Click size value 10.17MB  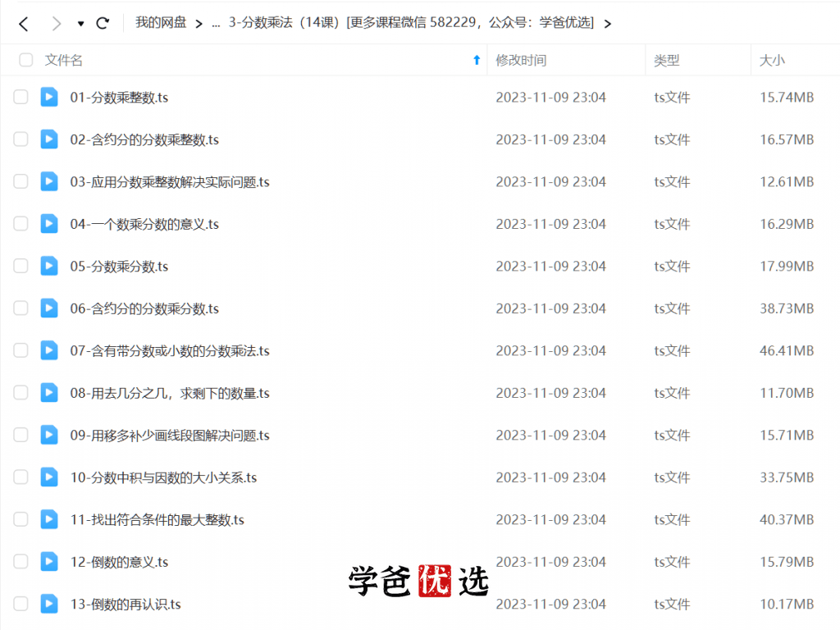pos(787,605)
